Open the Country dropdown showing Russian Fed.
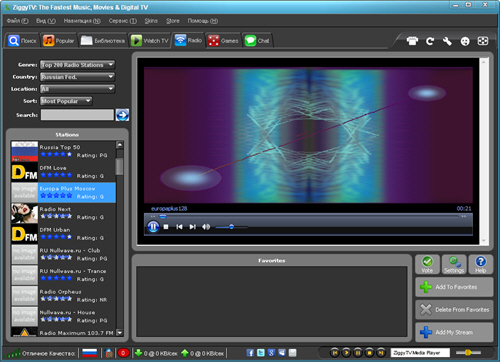 (77, 77)
